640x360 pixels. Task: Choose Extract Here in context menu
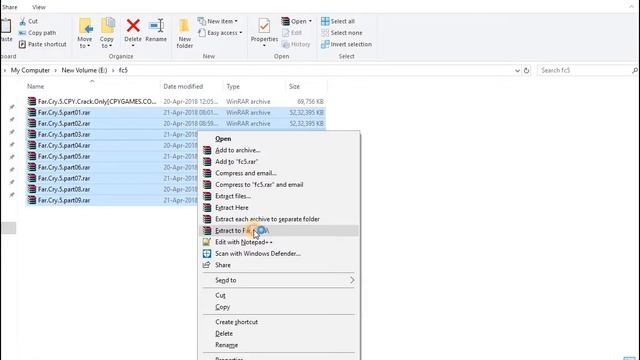(x=279, y=207)
